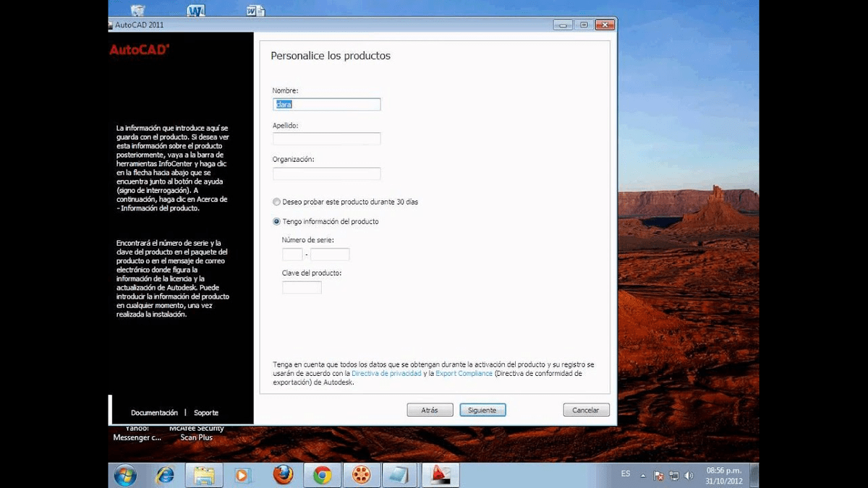Open the large Word shortcut on desktop

click(x=196, y=10)
